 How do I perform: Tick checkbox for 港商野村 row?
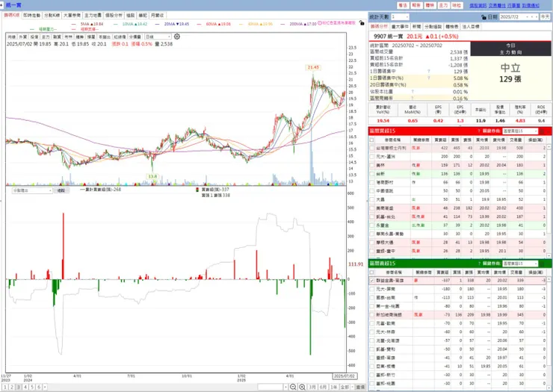click(371, 182)
